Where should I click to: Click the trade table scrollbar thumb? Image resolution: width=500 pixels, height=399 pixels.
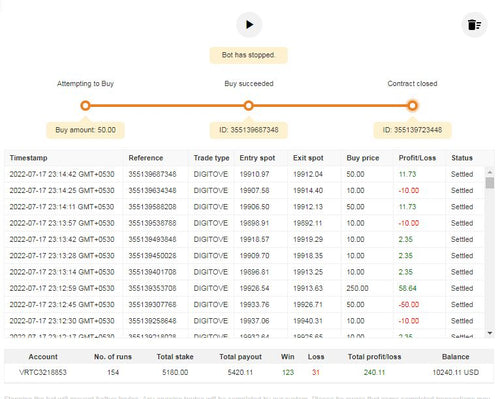(490, 183)
